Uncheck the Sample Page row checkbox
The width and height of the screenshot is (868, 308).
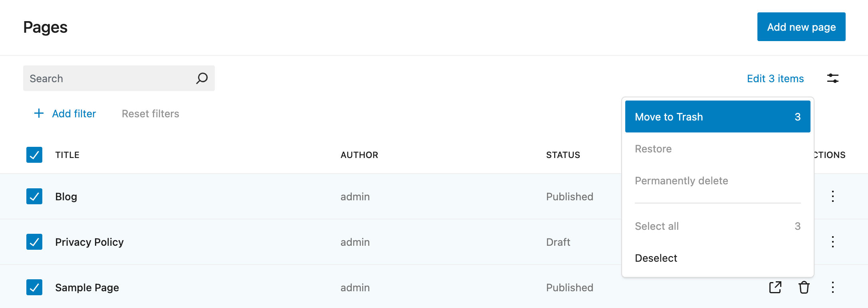pos(34,287)
